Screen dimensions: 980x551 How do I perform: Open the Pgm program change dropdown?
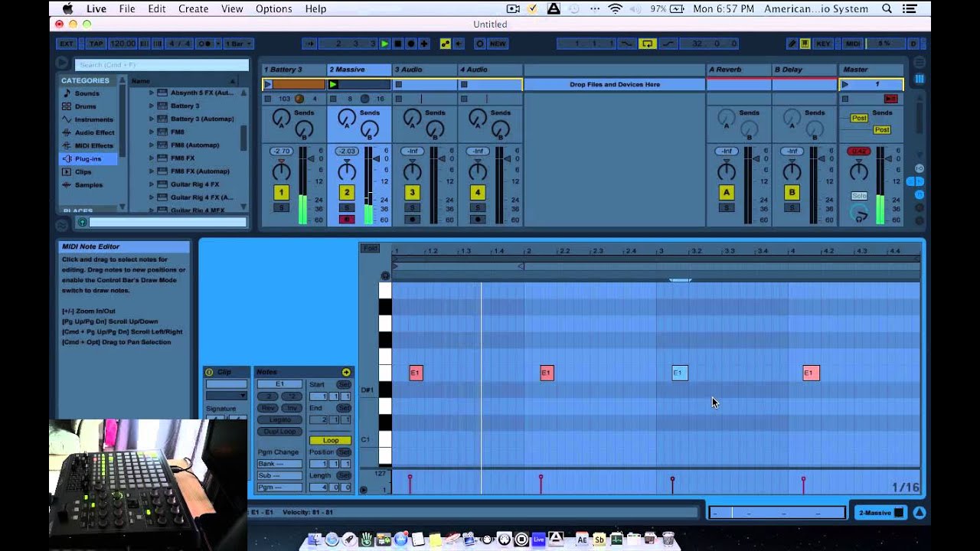click(279, 487)
